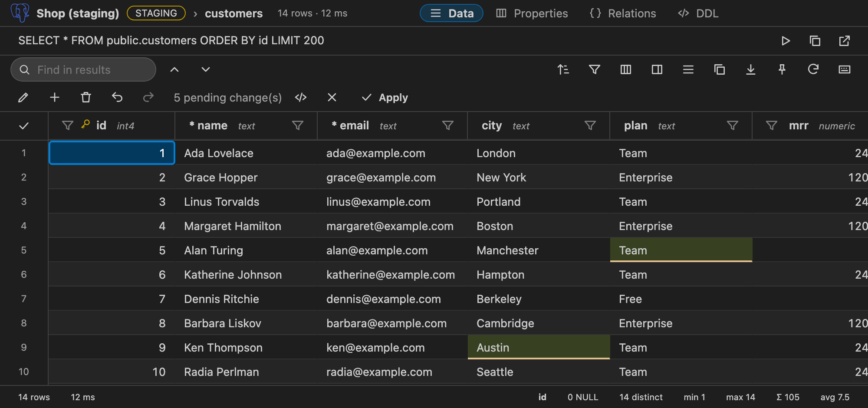Redo the change with forward arrow

point(148,97)
